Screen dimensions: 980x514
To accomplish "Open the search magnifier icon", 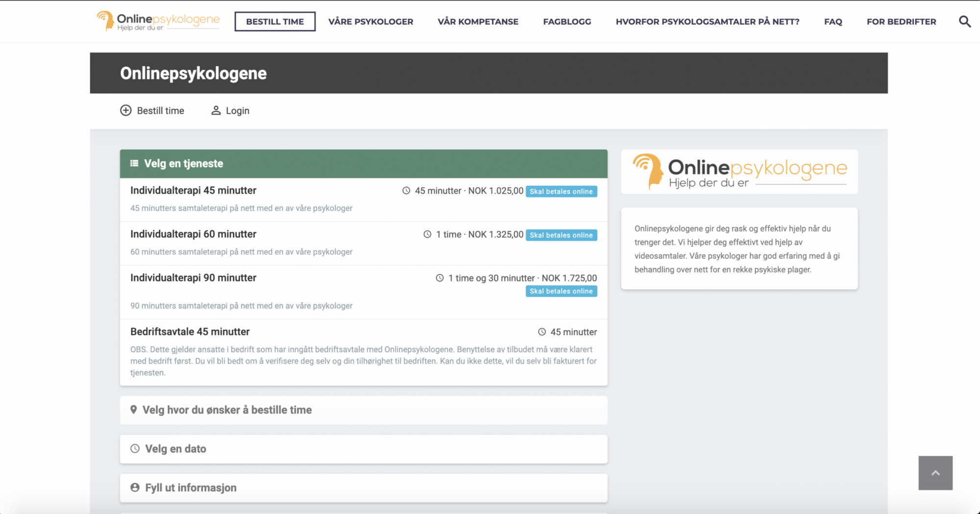I will click(964, 22).
